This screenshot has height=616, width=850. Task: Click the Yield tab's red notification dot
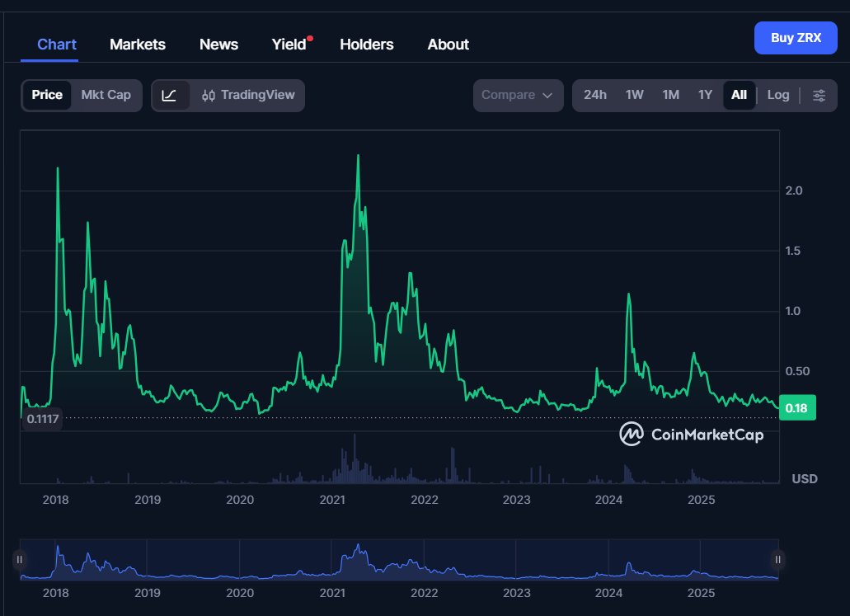310,36
